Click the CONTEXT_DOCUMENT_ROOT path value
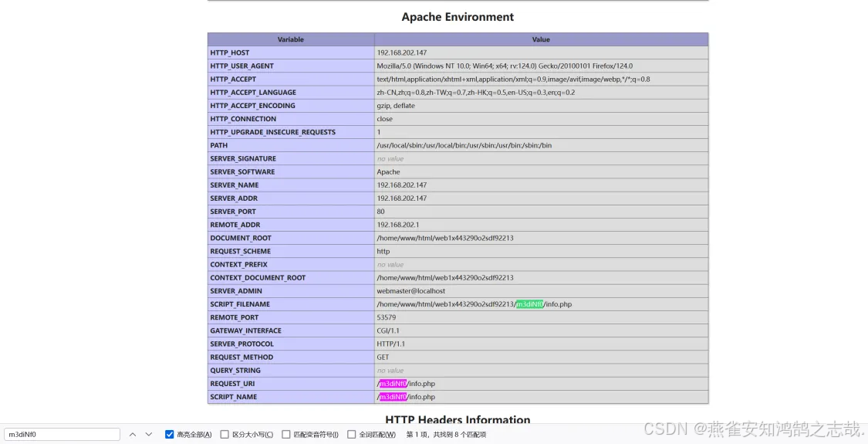 pyautogui.click(x=445, y=278)
